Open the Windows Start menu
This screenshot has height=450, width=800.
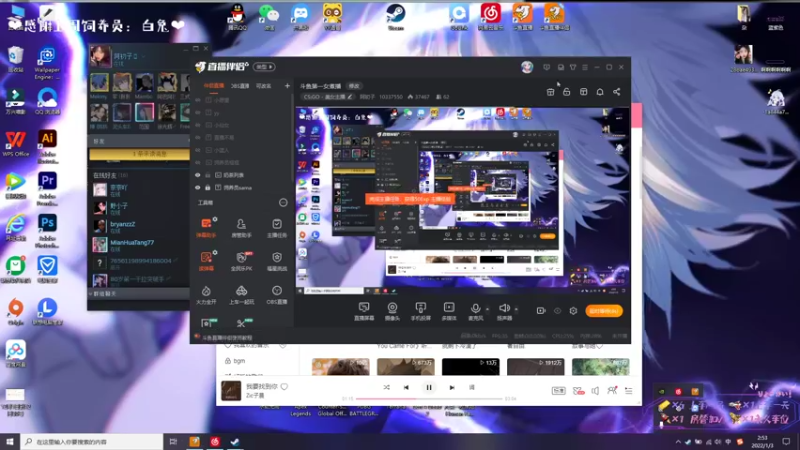click(10, 442)
